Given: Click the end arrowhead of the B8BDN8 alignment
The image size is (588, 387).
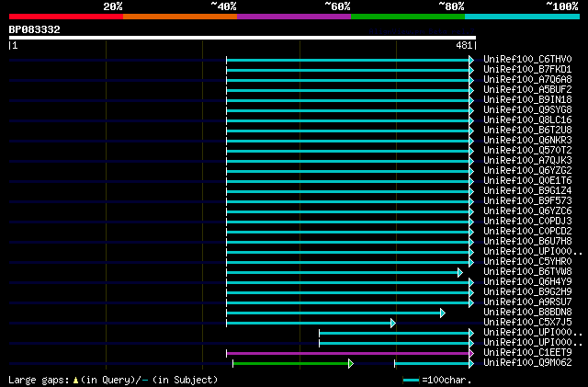Looking at the screenshot, I should click(443, 313).
